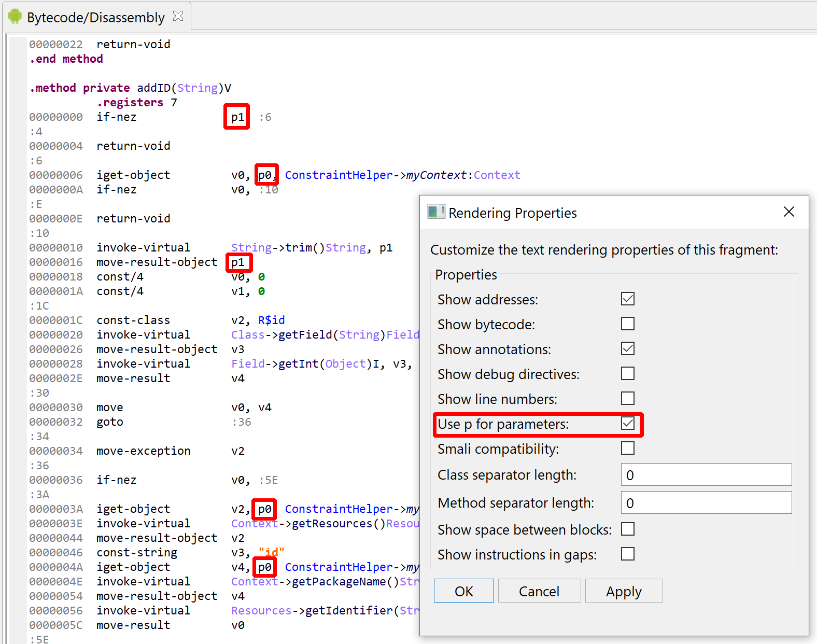Click the Class separator length field
Viewport: 817px width, 644px height.
[x=706, y=474]
